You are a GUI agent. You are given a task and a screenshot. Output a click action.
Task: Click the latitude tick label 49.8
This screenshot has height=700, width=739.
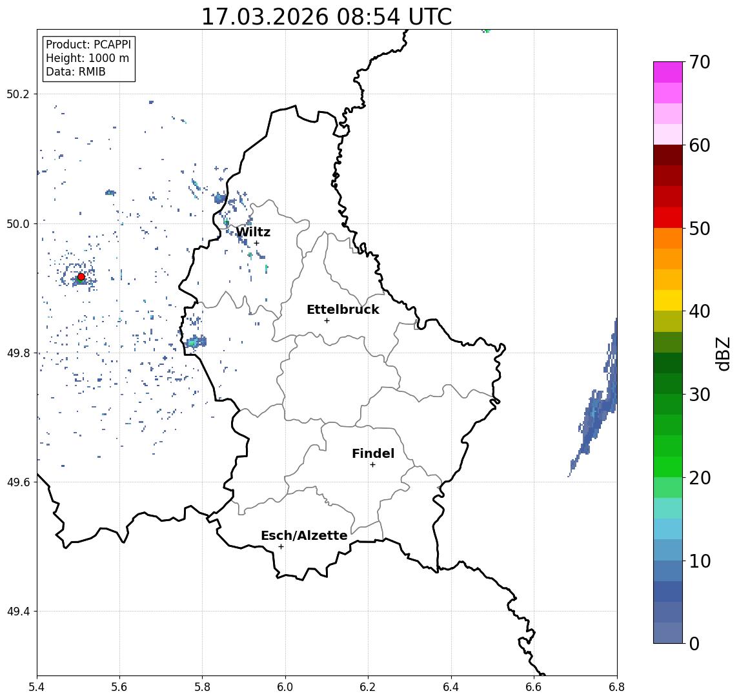[17, 353]
